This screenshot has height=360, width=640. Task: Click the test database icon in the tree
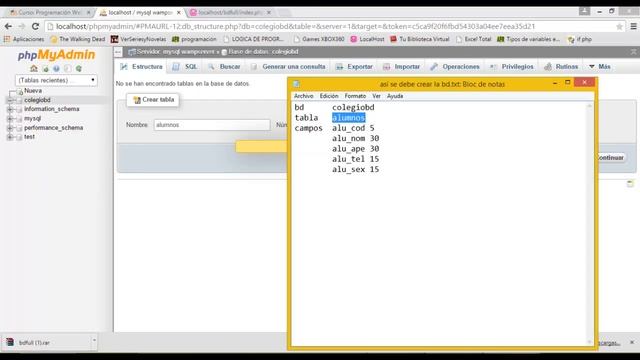coord(19,137)
